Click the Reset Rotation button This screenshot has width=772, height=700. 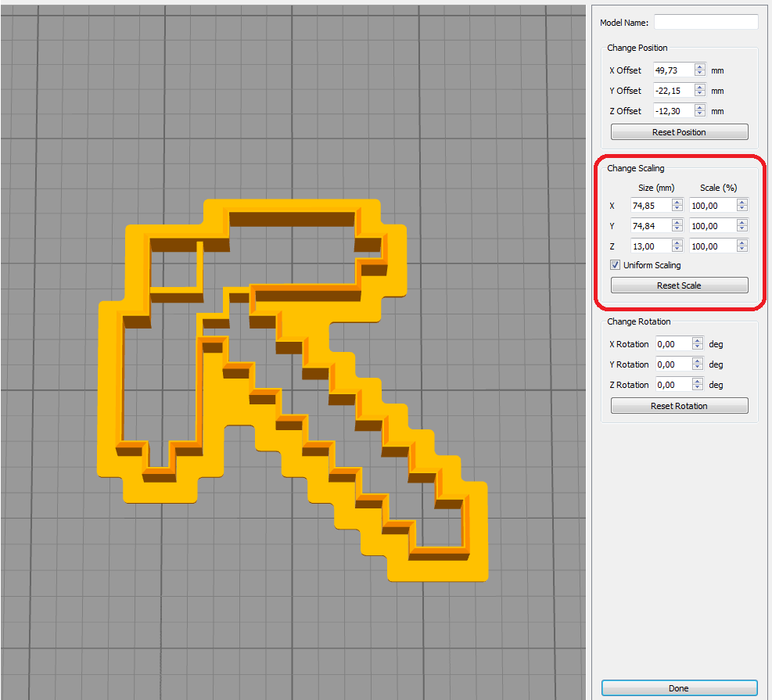(679, 406)
